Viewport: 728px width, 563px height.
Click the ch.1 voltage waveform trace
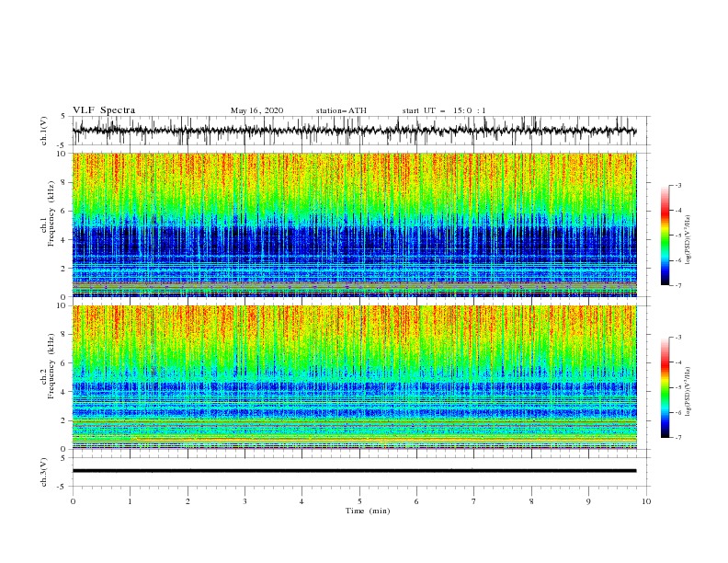pos(354,131)
